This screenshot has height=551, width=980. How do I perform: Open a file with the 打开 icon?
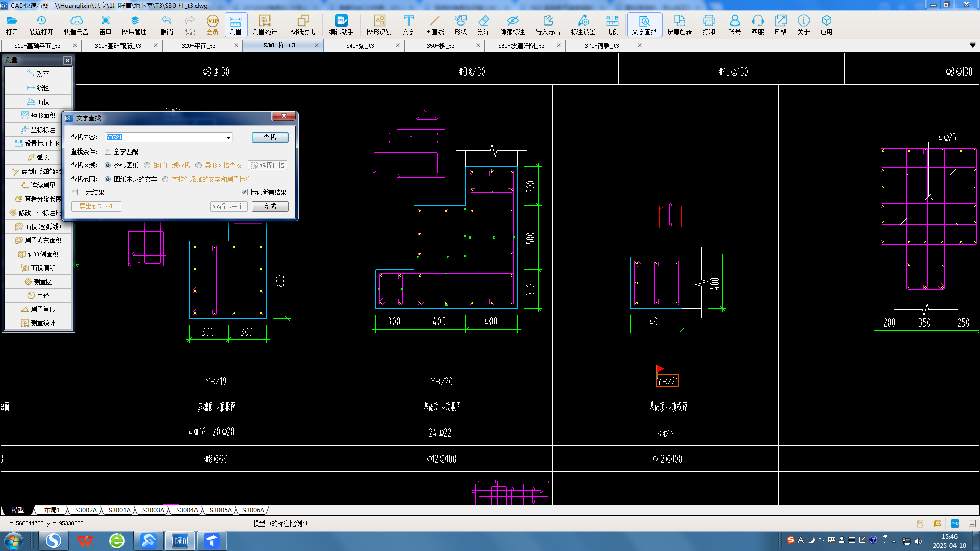(x=12, y=24)
